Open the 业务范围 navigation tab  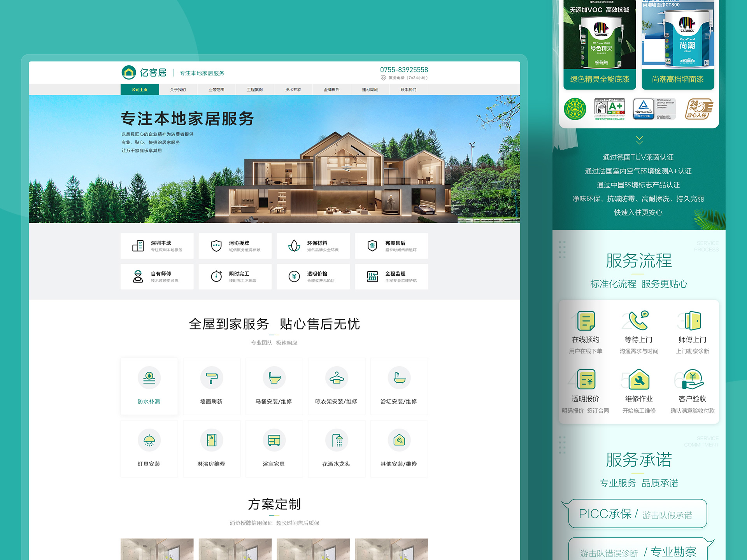click(216, 90)
